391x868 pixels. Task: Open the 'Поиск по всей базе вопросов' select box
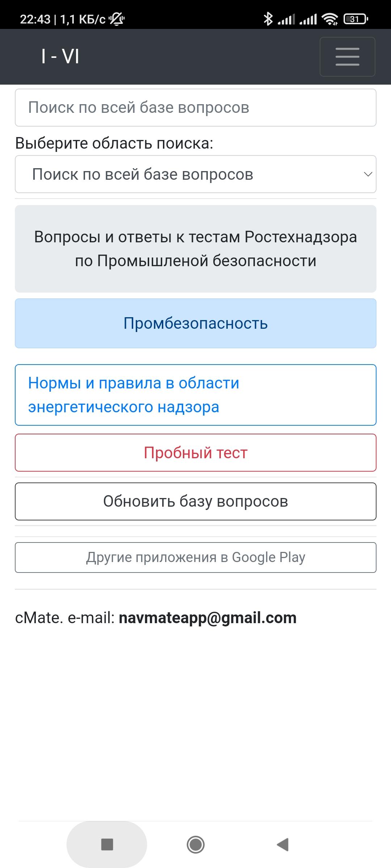coord(195,174)
